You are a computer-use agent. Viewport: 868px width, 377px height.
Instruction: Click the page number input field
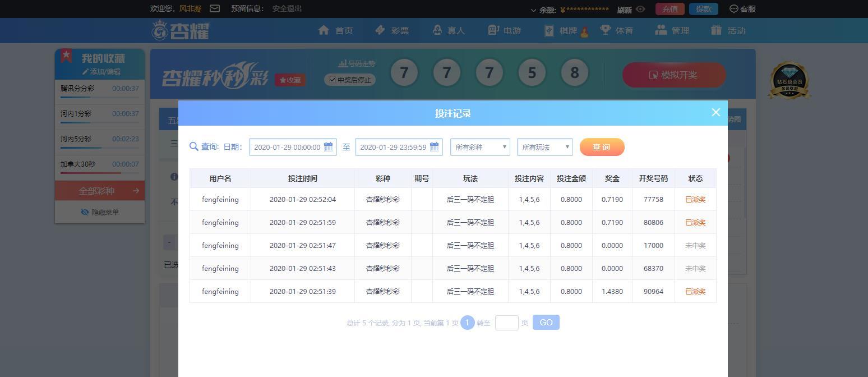click(506, 323)
